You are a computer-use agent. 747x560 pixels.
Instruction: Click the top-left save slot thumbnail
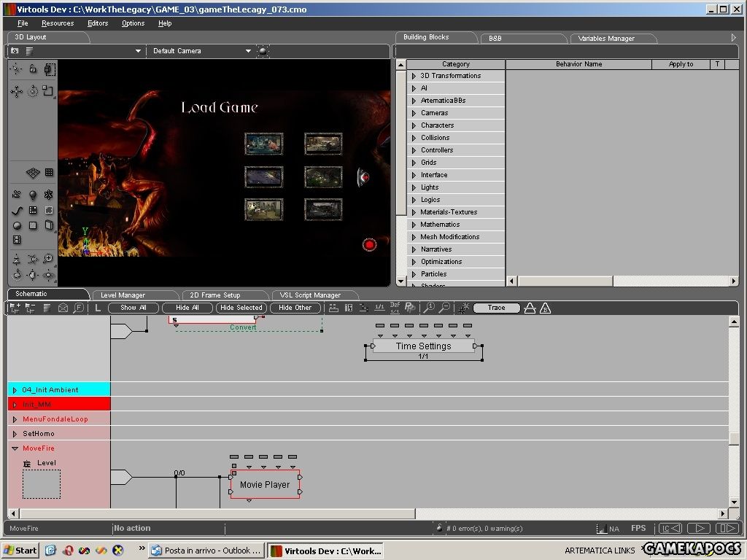tap(264, 144)
